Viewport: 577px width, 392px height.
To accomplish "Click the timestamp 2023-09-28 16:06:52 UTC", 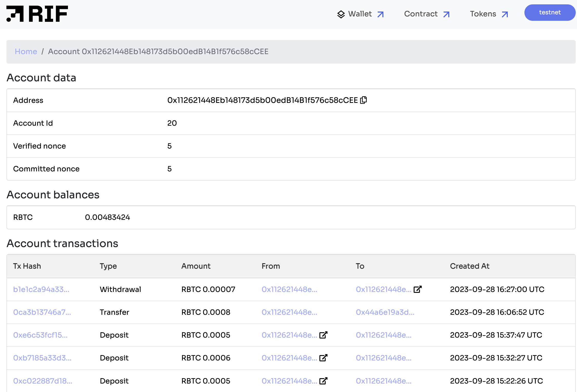I will point(497,312).
